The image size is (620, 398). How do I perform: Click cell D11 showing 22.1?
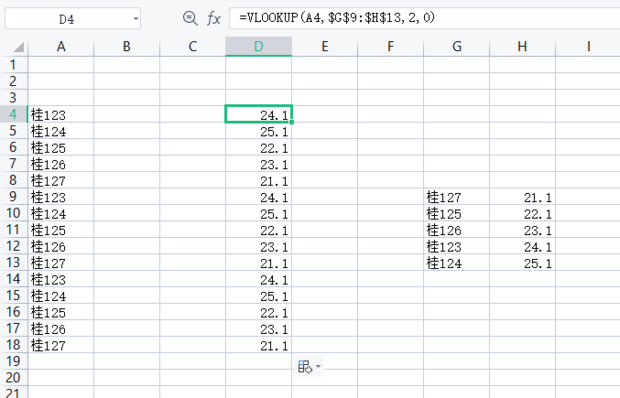click(259, 229)
